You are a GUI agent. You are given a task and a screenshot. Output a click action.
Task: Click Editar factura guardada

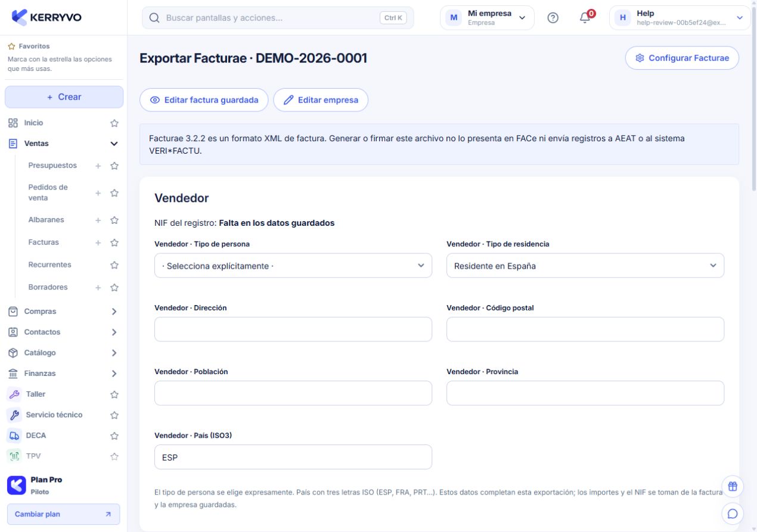point(204,100)
